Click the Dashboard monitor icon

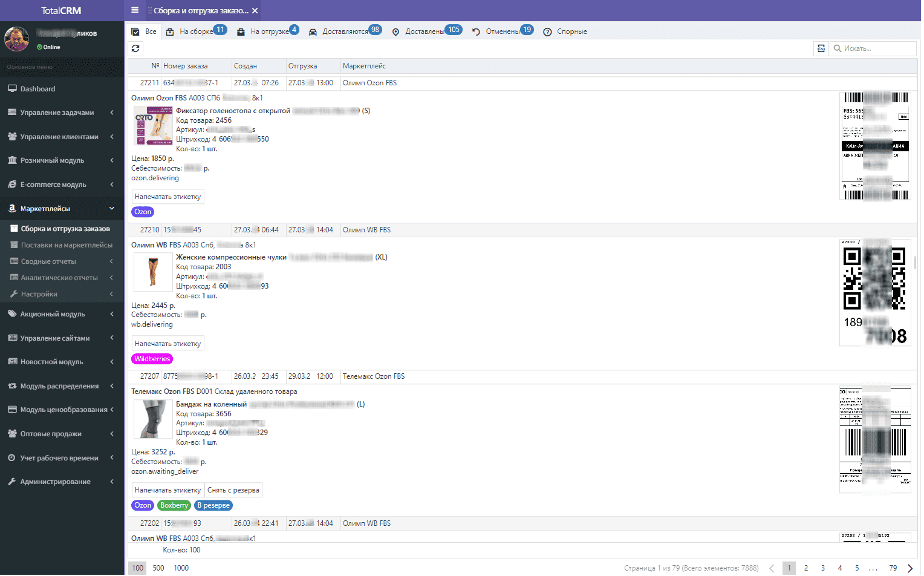(x=12, y=89)
